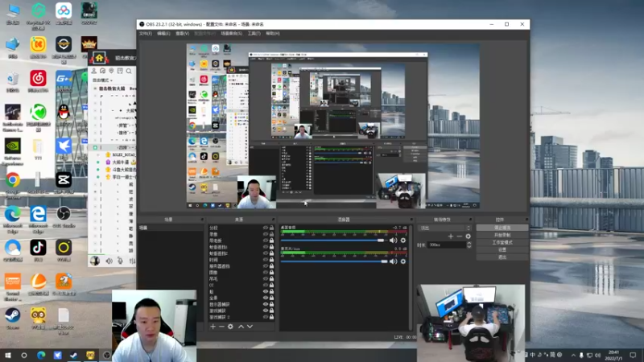
Task: Open Google Chrome desktop icon
Action: [13, 183]
